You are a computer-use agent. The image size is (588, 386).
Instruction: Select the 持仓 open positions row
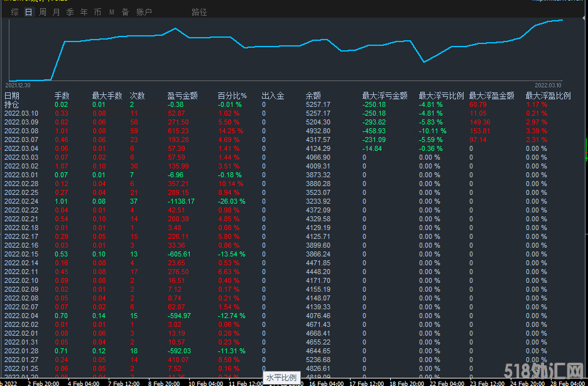click(x=12, y=104)
